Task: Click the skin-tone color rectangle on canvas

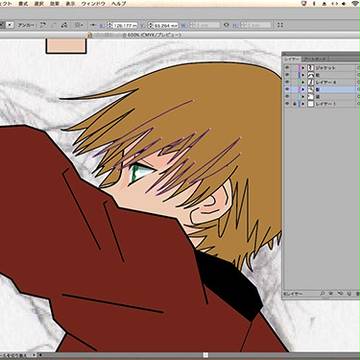Action: (66, 46)
